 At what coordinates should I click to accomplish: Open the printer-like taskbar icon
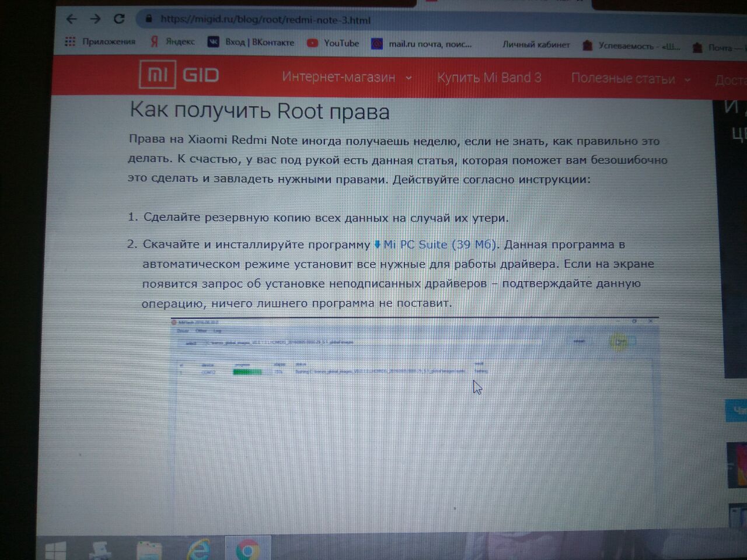pyautogui.click(x=100, y=550)
